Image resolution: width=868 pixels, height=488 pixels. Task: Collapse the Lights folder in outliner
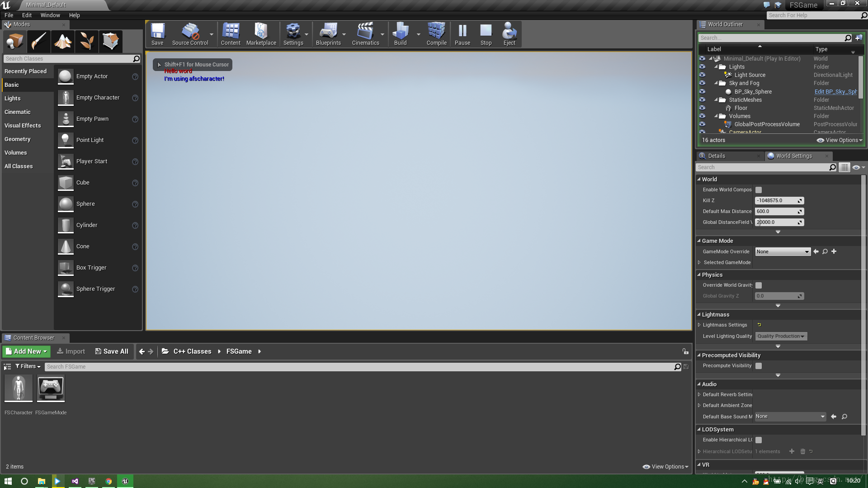click(716, 67)
